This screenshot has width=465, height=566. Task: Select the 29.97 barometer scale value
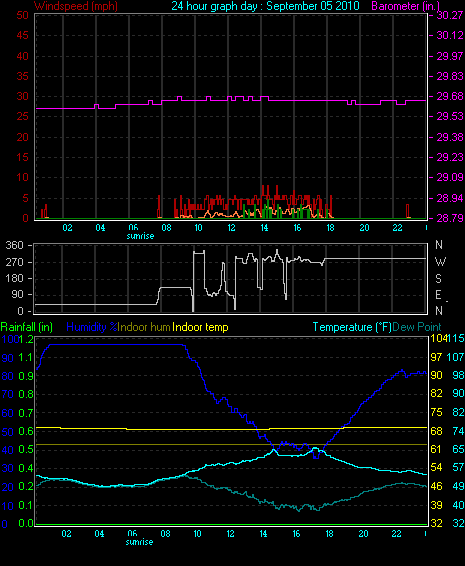coord(449,56)
